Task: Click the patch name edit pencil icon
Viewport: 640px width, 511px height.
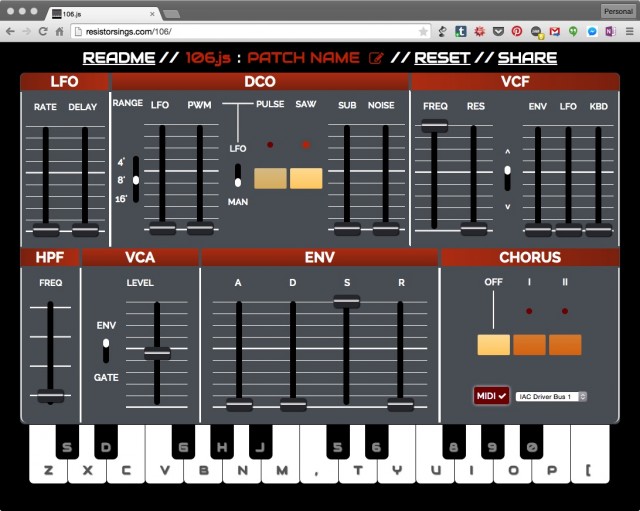Action: 376,58
